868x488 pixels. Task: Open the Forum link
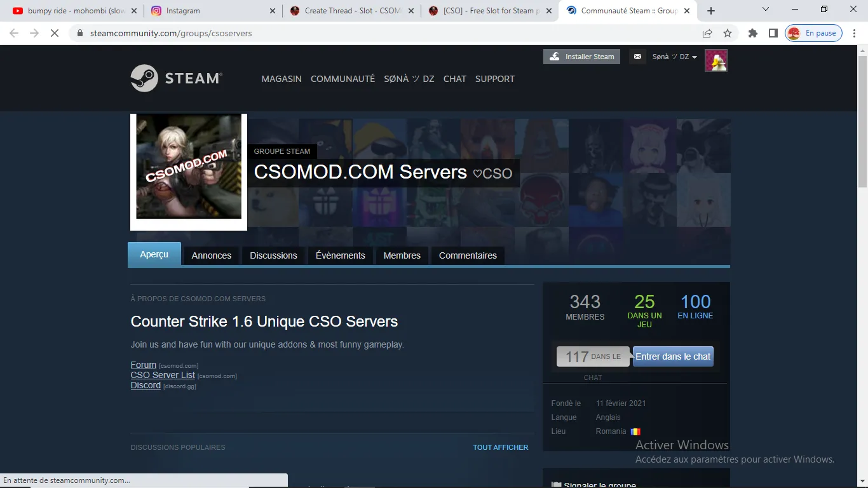pos(144,365)
